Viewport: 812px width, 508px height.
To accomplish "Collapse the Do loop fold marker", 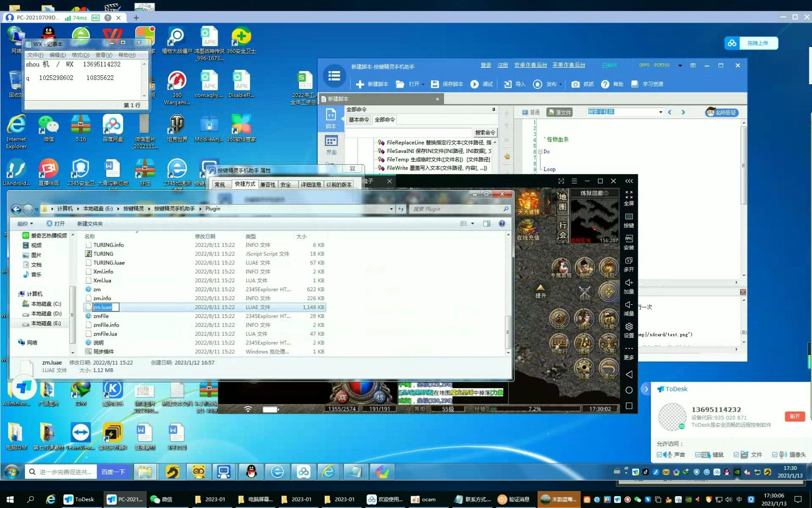I will pos(540,152).
